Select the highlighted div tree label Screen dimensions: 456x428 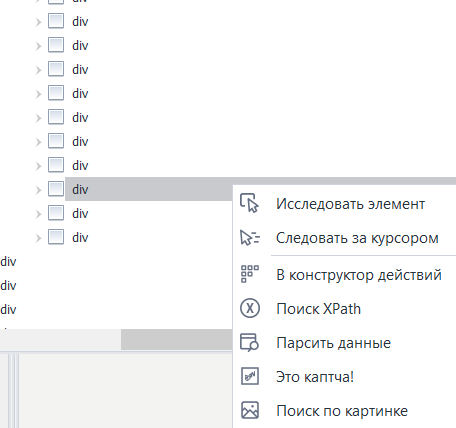(x=80, y=189)
